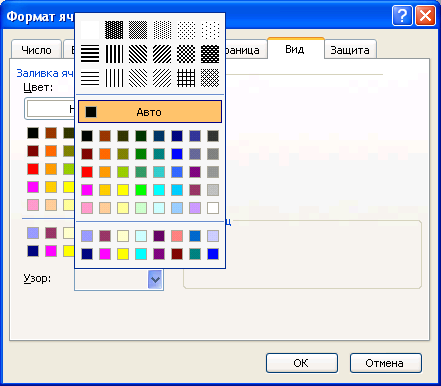Choose the 50% gray checkered dot pattern
Screen dimensions: 441x386
138,30
